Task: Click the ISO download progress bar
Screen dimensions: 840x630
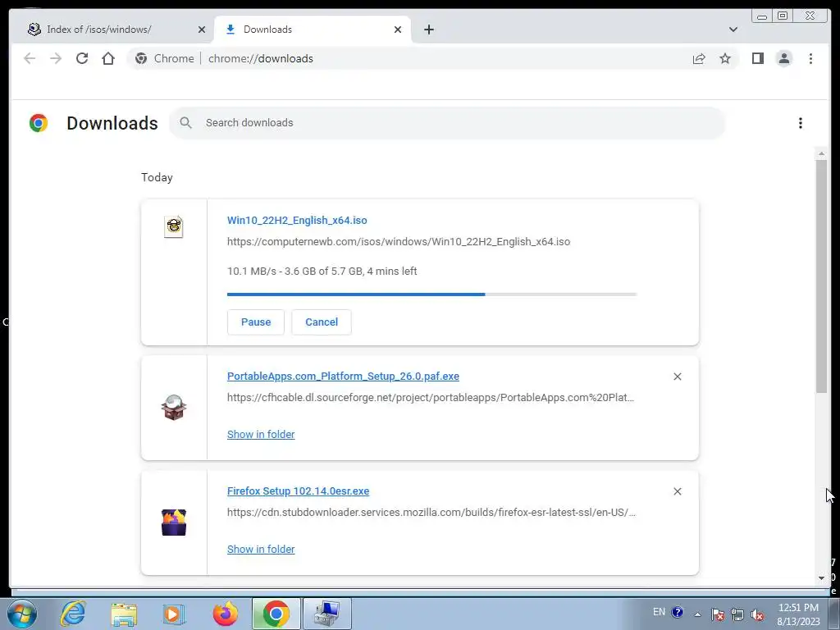Action: point(431,294)
